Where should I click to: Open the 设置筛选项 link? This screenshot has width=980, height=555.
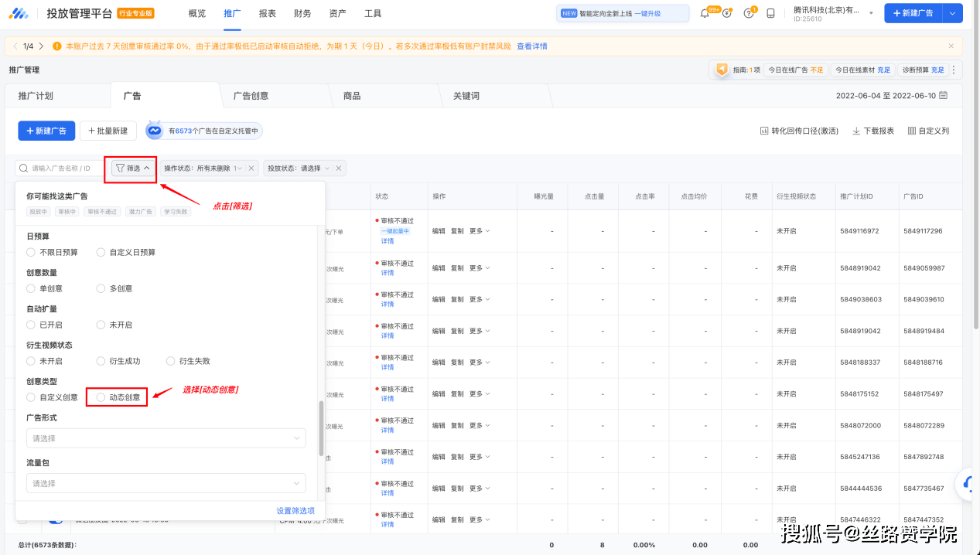coord(295,511)
